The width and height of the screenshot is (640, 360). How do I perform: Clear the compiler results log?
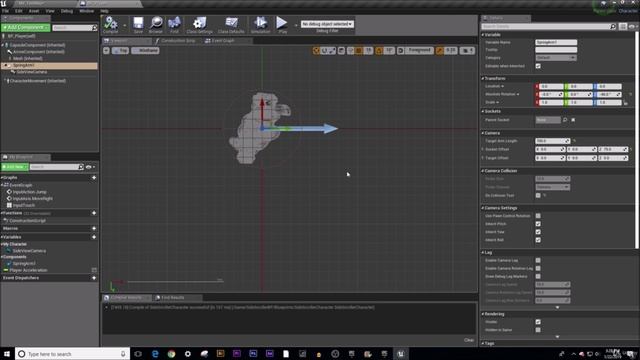[x=469, y=340]
